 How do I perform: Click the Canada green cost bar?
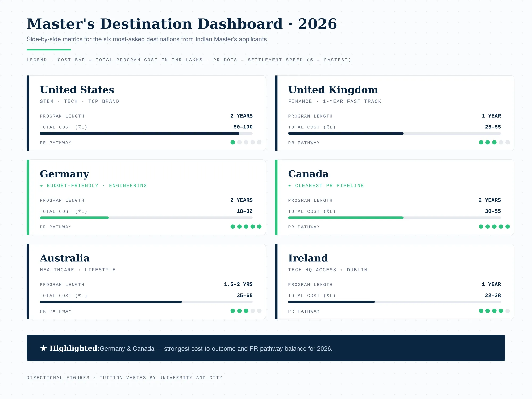click(x=346, y=218)
